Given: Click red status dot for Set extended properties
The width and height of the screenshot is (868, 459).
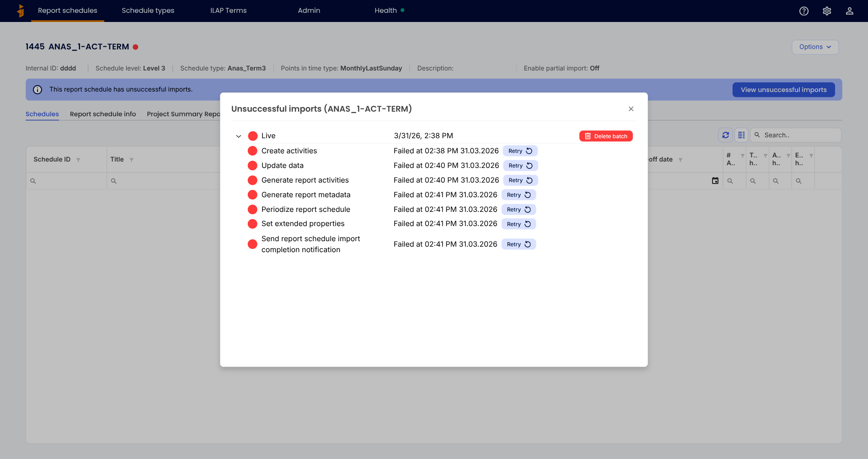Looking at the screenshot, I should 252,224.
